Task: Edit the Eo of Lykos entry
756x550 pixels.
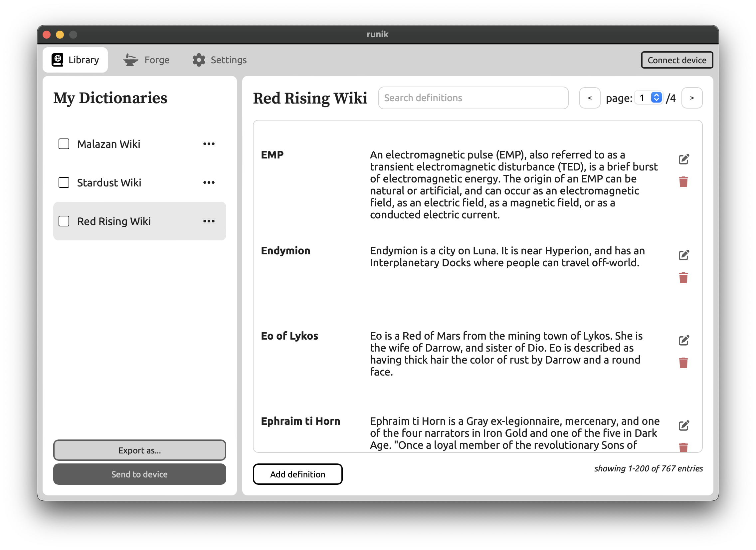Action: [683, 340]
